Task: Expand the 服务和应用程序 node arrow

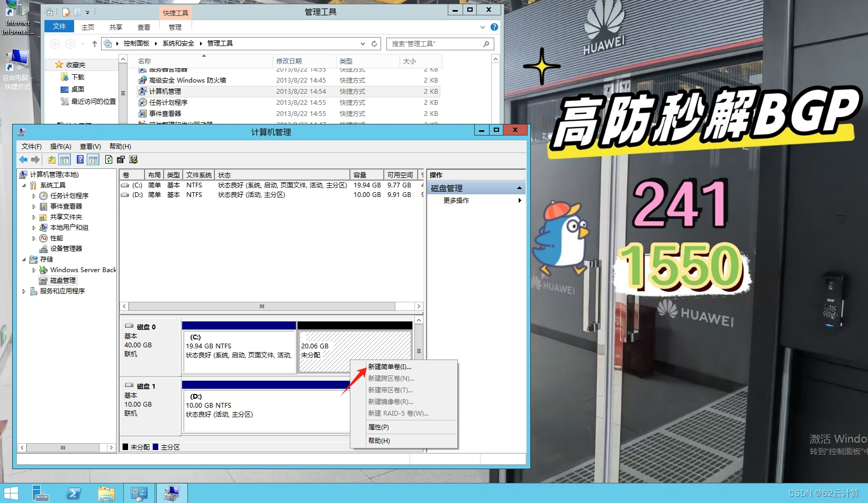Action: (x=24, y=291)
